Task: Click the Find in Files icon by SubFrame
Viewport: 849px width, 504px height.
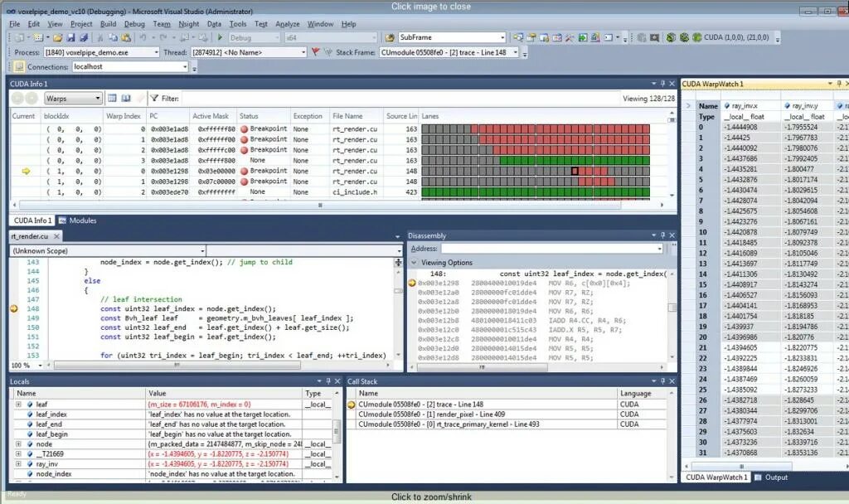Action: pyautogui.click(x=390, y=37)
